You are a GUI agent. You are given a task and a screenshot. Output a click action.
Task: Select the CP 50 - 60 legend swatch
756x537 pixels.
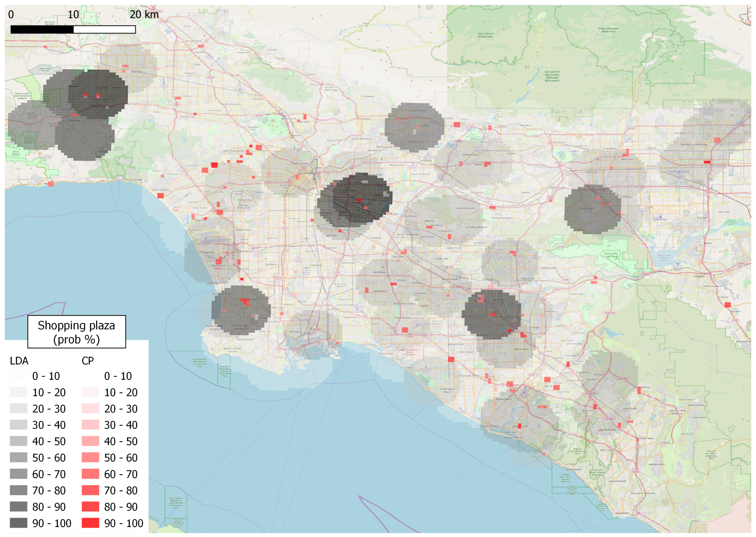click(x=90, y=457)
